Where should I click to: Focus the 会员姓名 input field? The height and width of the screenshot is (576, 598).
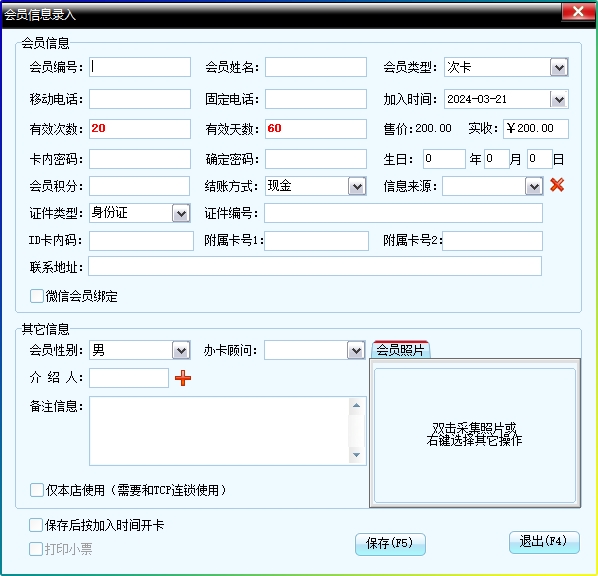[x=316, y=67]
